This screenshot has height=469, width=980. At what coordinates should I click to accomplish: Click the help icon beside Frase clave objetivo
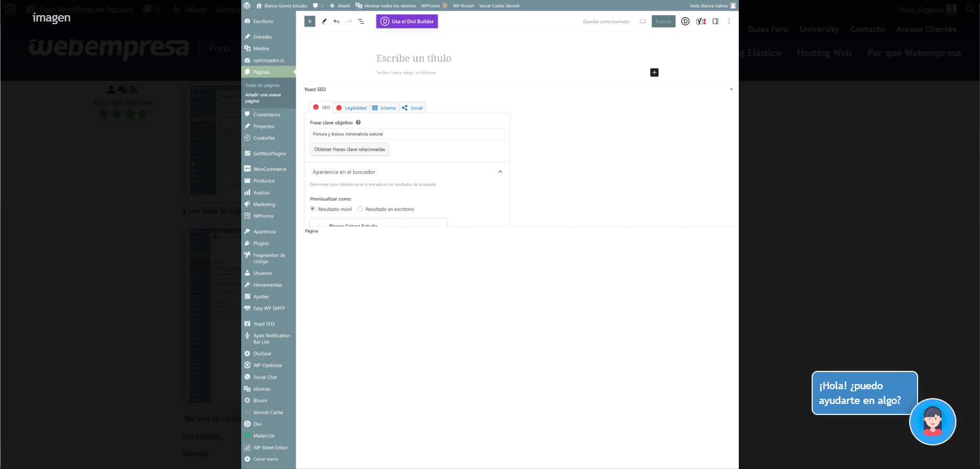point(358,122)
